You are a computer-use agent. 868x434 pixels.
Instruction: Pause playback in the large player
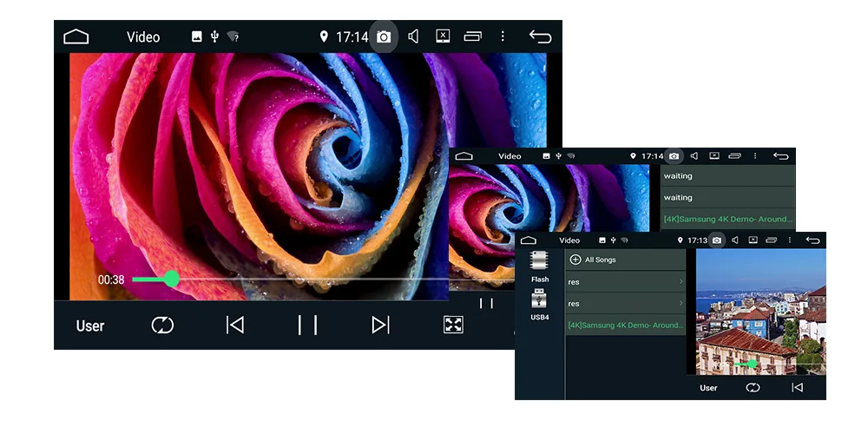coord(307,325)
